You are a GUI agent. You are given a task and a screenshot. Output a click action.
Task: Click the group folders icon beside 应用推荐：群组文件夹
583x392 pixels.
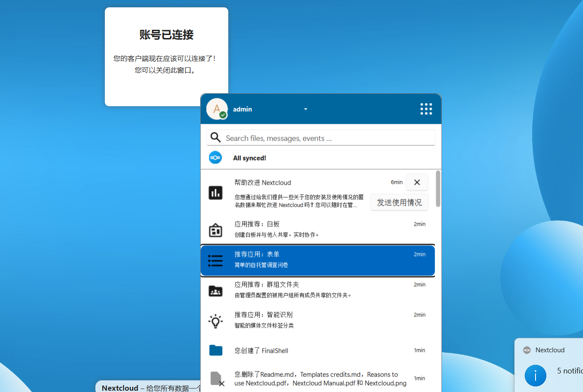click(216, 291)
